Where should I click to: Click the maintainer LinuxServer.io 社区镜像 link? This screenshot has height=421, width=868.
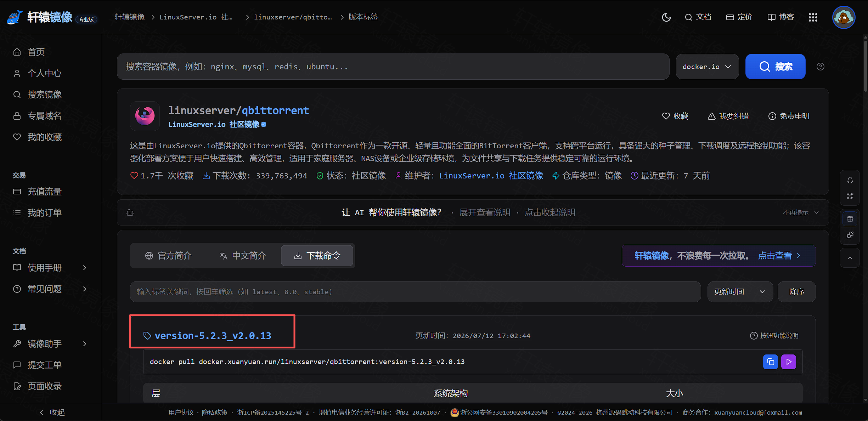491,176
